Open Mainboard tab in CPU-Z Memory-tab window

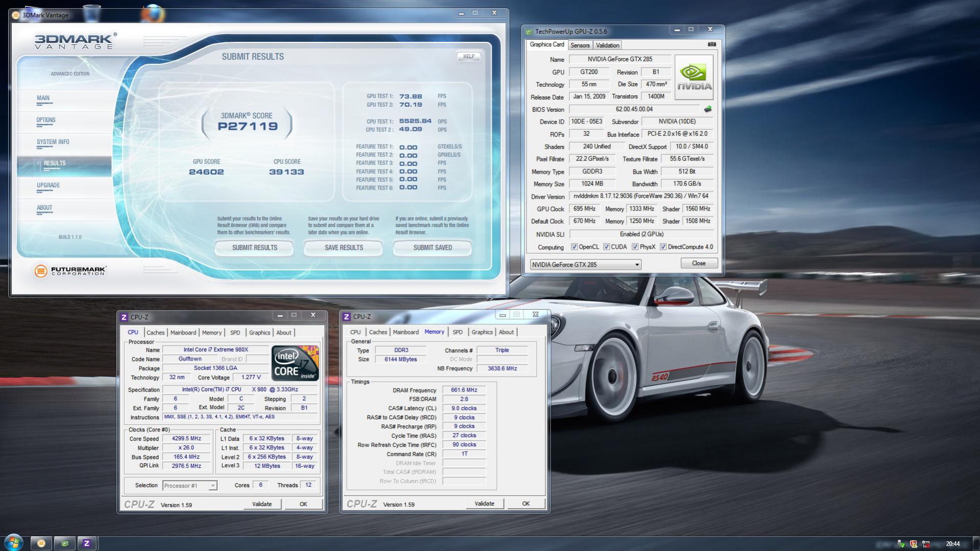(x=405, y=332)
